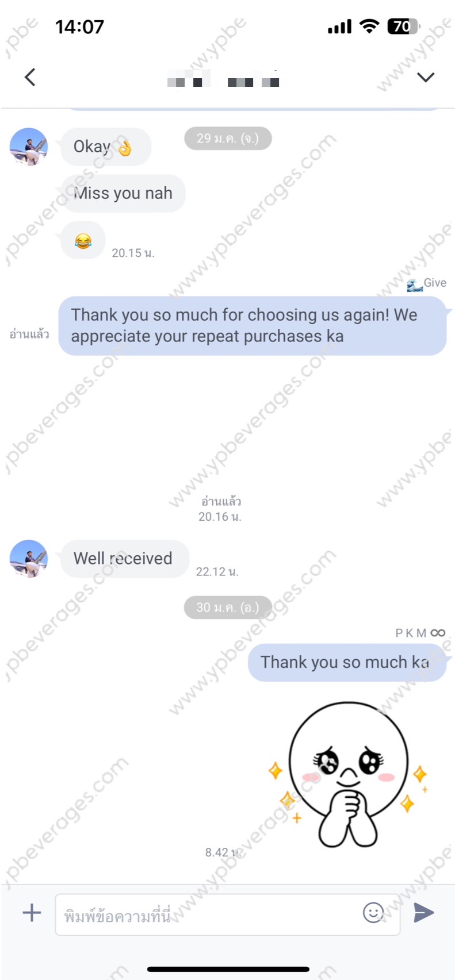Select the repeat purchases thank you message
Screen dimensions: 455x980
[252, 325]
